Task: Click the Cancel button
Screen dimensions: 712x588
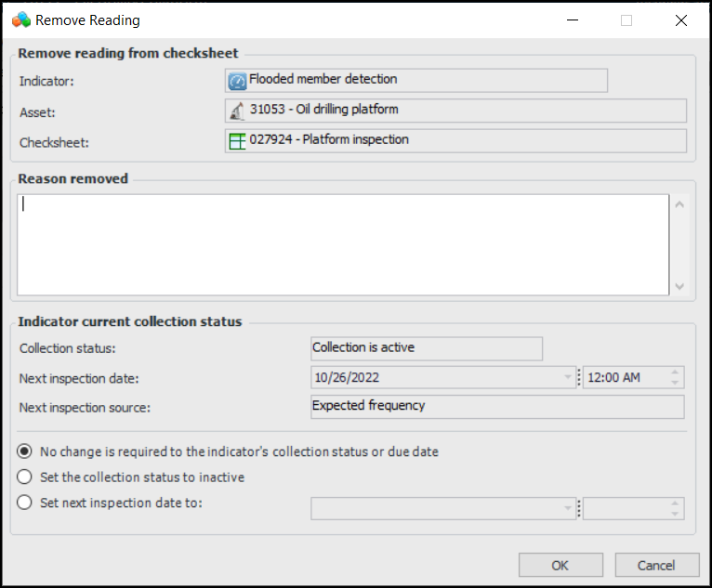Action: click(656, 565)
